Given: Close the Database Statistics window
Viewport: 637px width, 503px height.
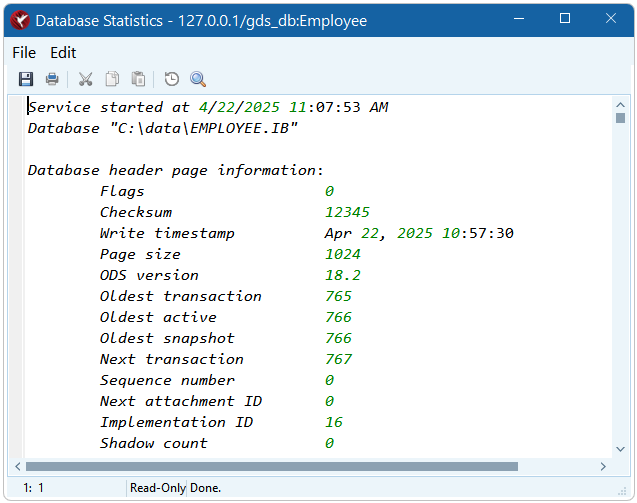Looking at the screenshot, I should tap(611, 19).
